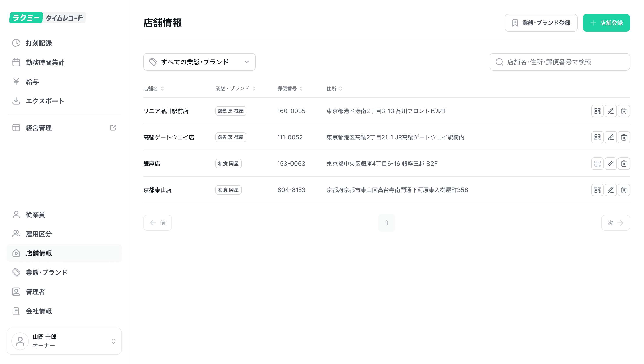Show QR code for リニア品川駅前店

point(597,111)
